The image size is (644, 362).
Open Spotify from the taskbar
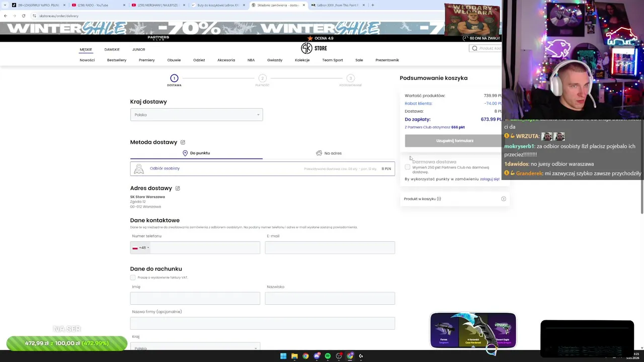[x=328, y=356]
